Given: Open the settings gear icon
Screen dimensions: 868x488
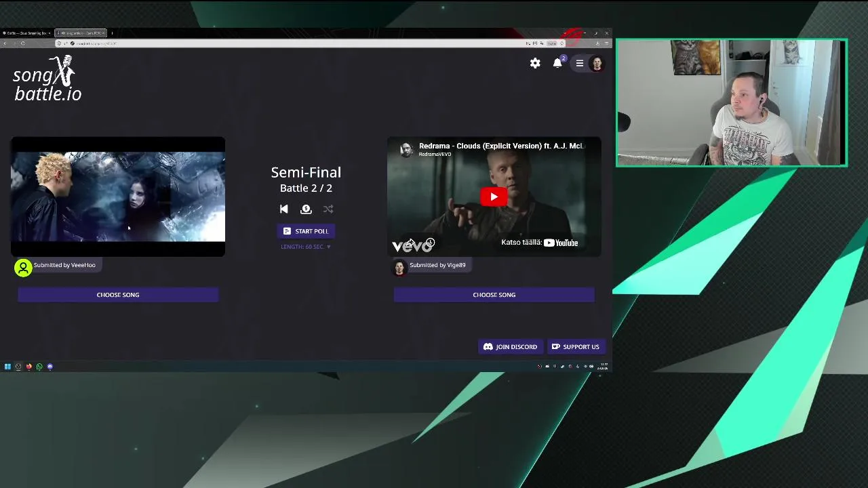Looking at the screenshot, I should coord(535,63).
